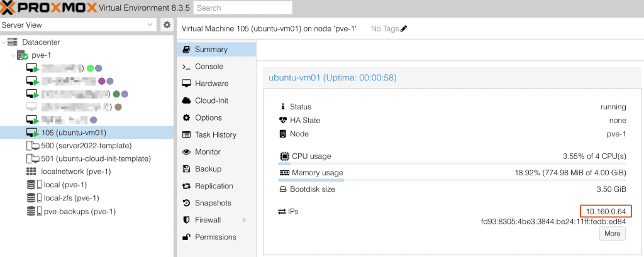Click the Memory usage RAM icon
644x257 pixels.
pyautogui.click(x=284, y=173)
